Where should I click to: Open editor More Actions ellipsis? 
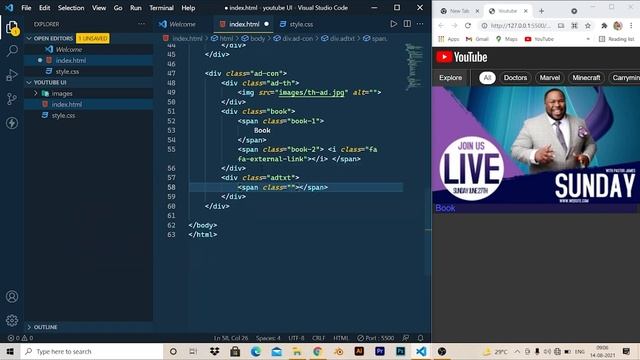pos(420,24)
